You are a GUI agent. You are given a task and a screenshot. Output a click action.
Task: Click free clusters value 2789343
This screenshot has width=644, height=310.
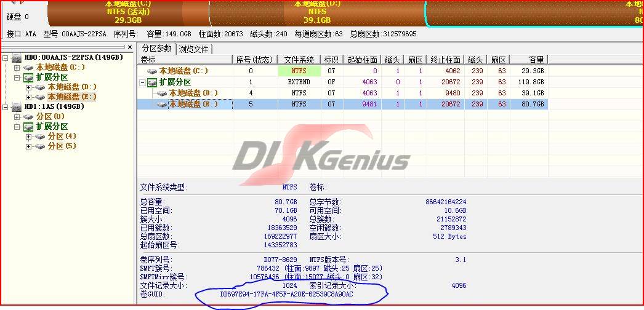pyautogui.click(x=453, y=228)
